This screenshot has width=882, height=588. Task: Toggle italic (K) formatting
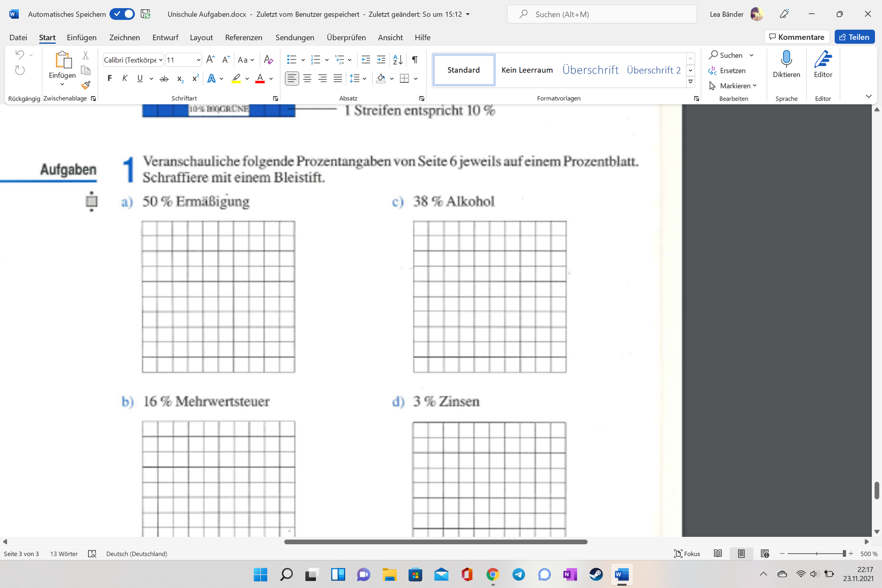(x=125, y=79)
